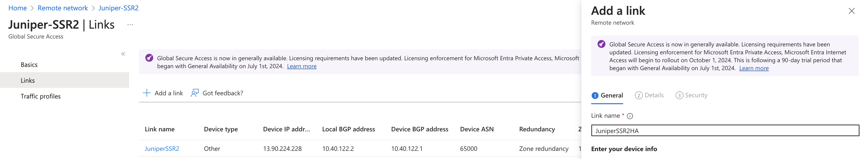Open the JuniperSSR2 link entry
Image resolution: width=868 pixels, height=159 pixels.
click(x=162, y=149)
